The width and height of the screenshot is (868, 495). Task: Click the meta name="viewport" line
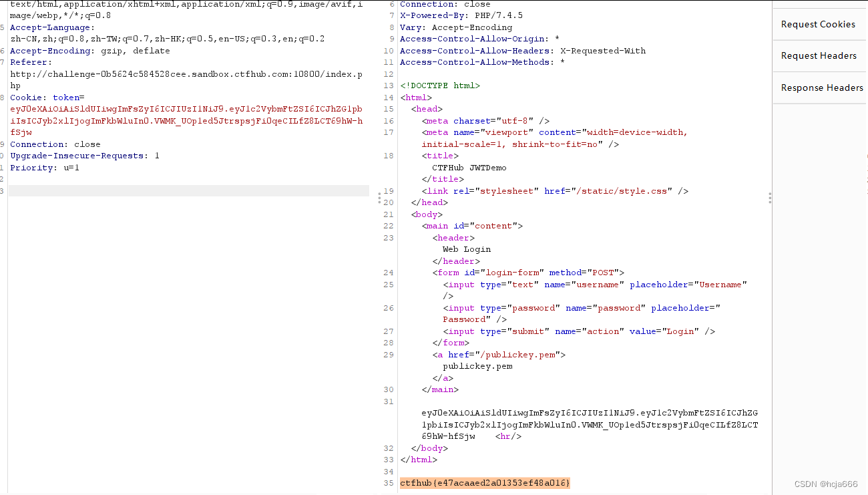point(555,138)
